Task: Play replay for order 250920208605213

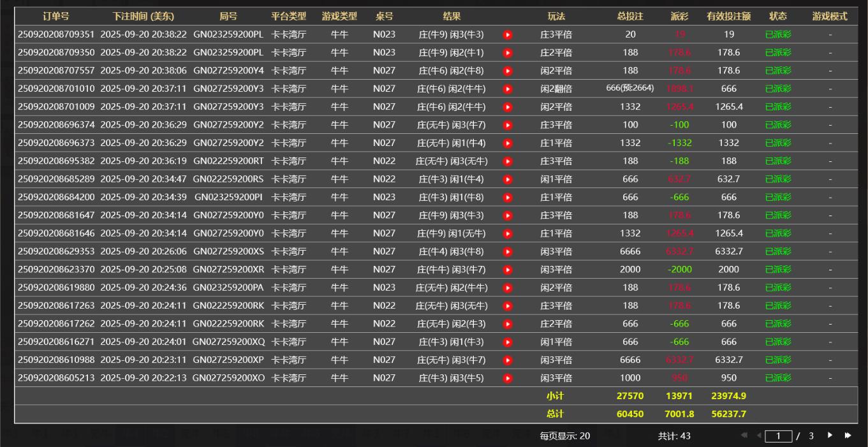Action: (508, 378)
